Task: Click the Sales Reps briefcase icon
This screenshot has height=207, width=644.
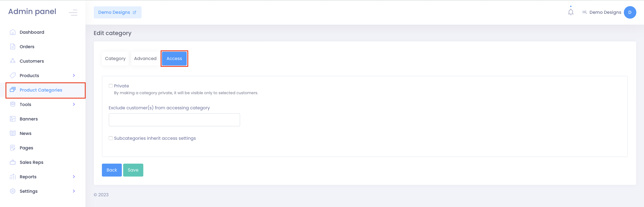Action: [x=13, y=162]
